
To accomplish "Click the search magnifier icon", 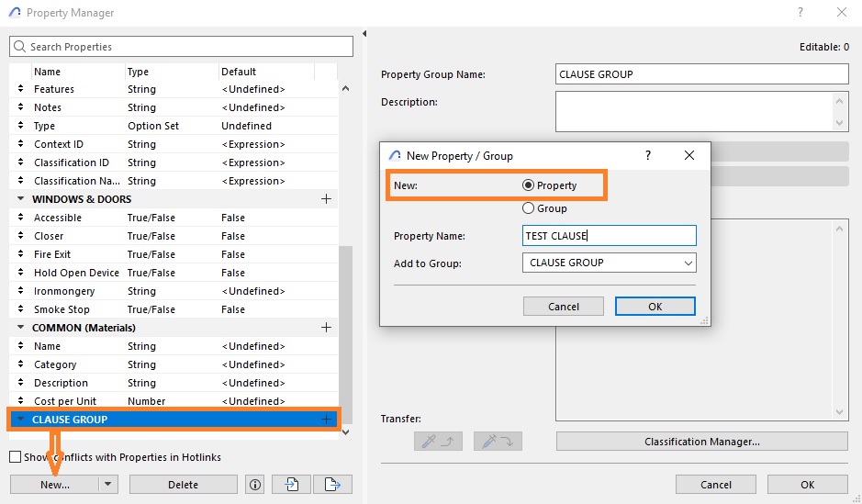I will (x=20, y=47).
